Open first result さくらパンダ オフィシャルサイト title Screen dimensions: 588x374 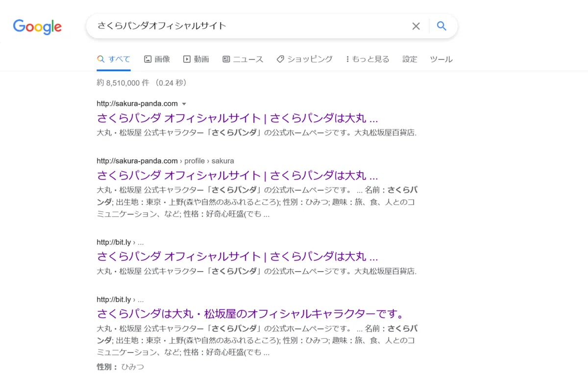pyautogui.click(x=238, y=118)
